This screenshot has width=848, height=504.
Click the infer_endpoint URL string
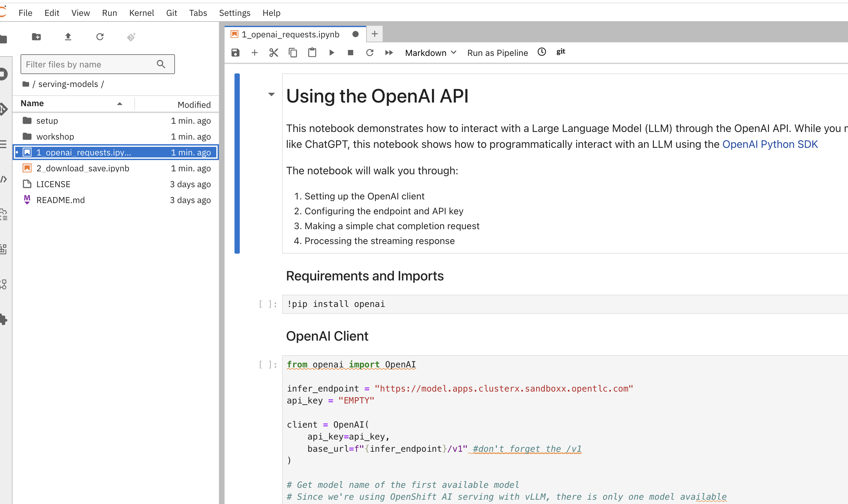[x=504, y=389]
